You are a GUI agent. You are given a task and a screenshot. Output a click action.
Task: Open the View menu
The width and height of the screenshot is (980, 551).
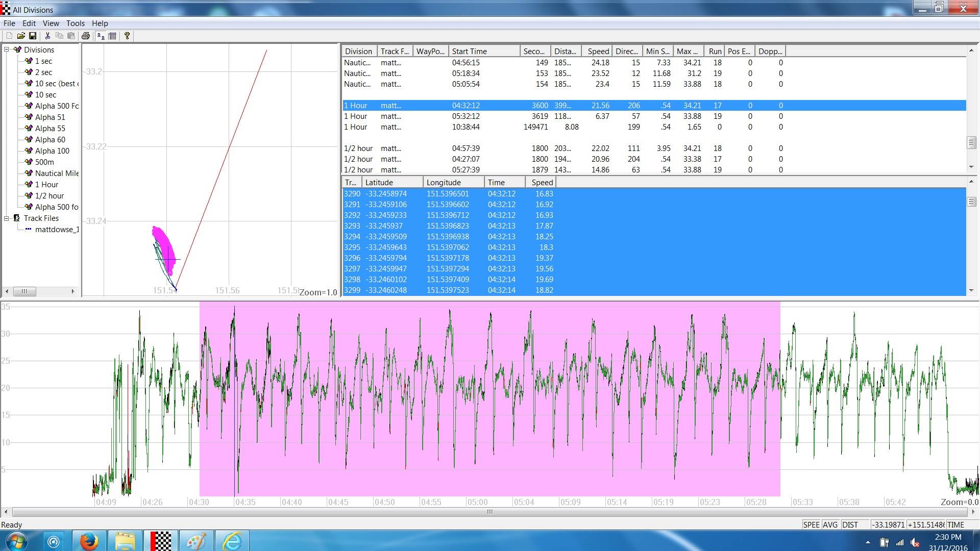point(51,23)
